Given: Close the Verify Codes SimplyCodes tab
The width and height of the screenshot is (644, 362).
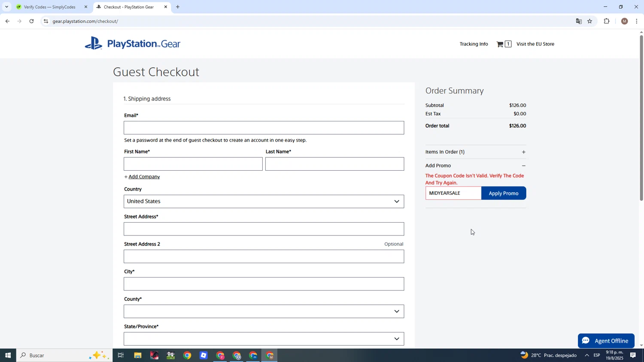Looking at the screenshot, I should tap(85, 7).
